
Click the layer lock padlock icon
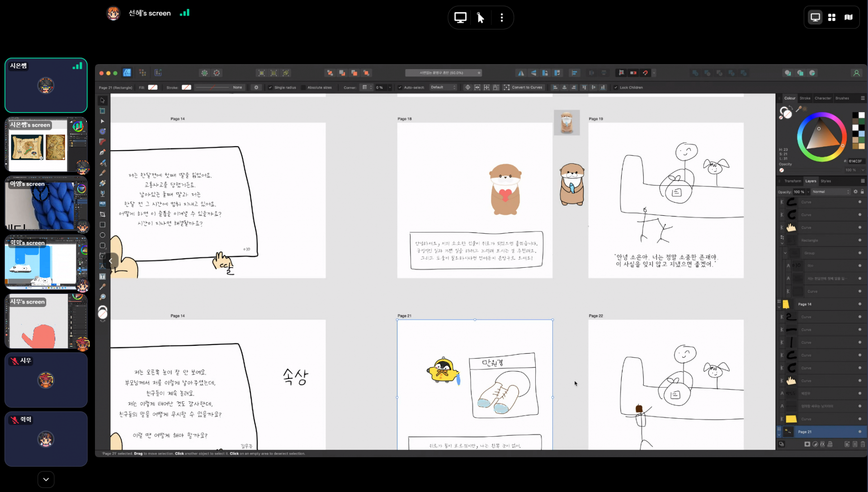pyautogui.click(x=862, y=192)
